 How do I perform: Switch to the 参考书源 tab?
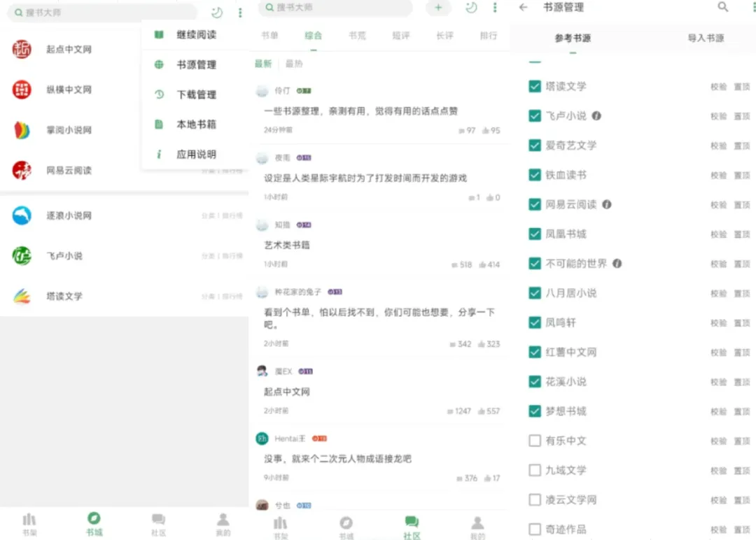click(573, 38)
